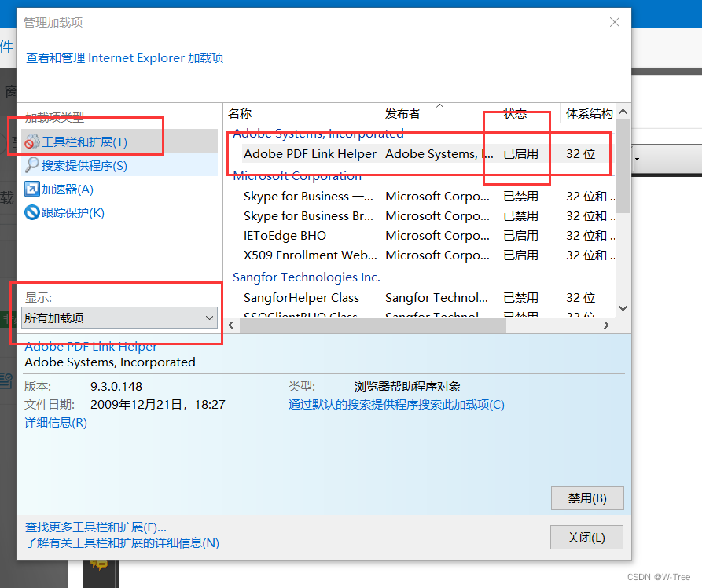Click the Tracking Protection blocked icon
This screenshot has width=702, height=588.
pos(31,212)
